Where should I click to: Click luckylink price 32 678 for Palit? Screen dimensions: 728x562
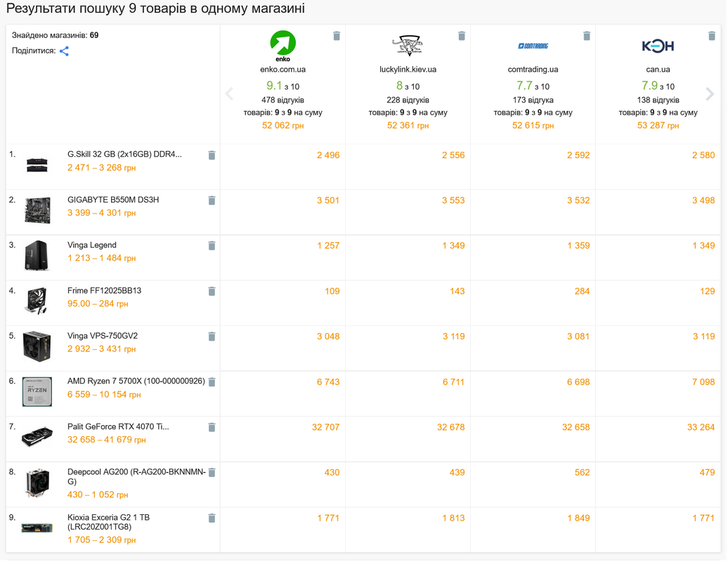pos(451,427)
